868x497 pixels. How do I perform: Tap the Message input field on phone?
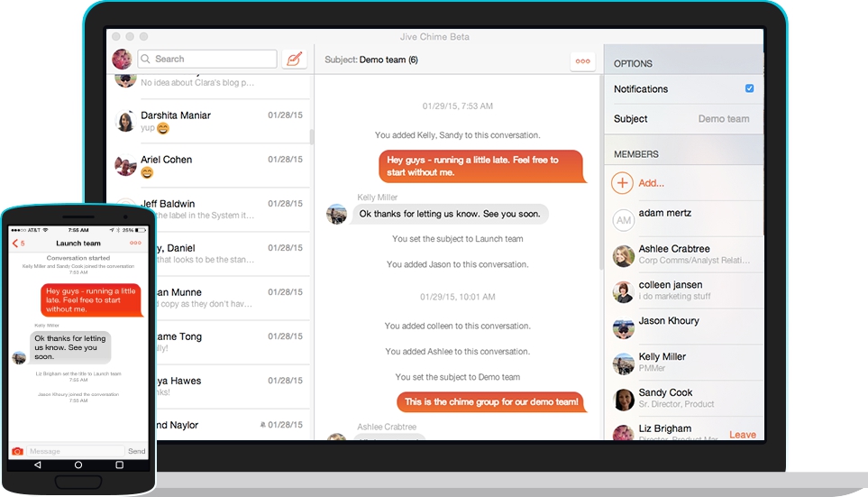(75, 451)
